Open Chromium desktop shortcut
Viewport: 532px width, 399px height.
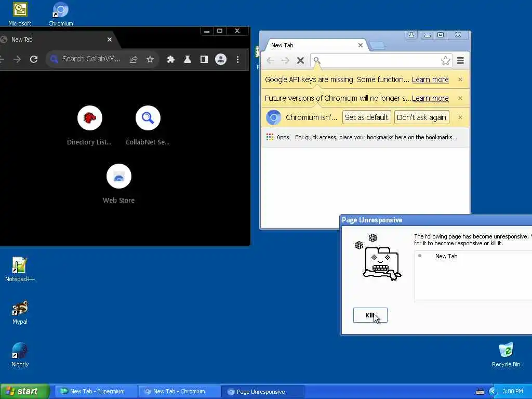coord(61,14)
